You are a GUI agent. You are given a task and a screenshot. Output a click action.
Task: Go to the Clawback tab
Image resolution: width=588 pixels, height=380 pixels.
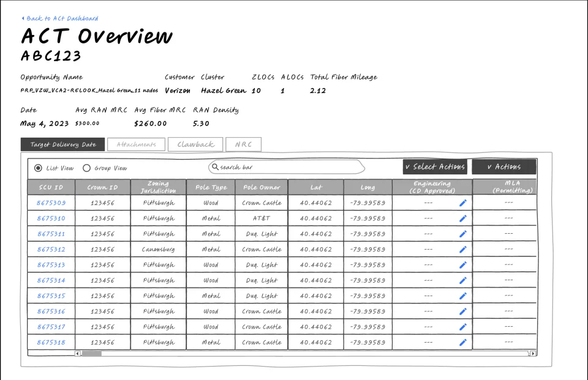(195, 144)
